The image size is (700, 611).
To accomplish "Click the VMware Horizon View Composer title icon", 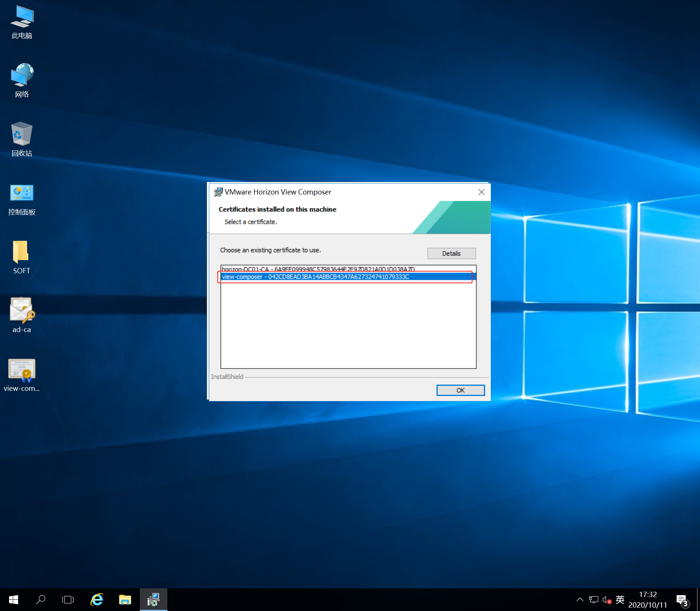I will 218,192.
